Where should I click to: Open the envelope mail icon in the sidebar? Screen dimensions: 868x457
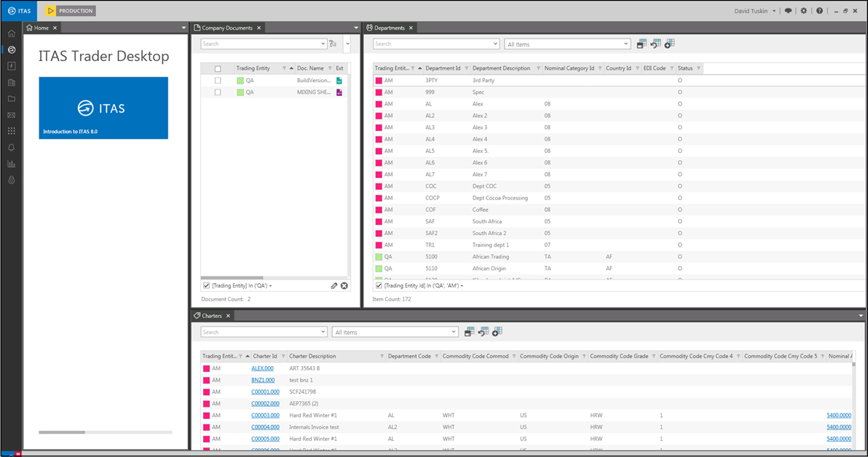pyautogui.click(x=12, y=115)
